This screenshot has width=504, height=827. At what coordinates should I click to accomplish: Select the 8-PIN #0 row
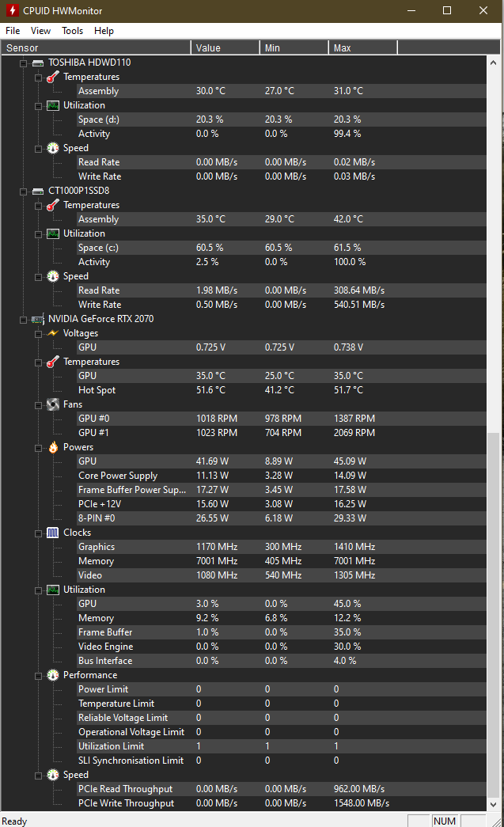282,518
